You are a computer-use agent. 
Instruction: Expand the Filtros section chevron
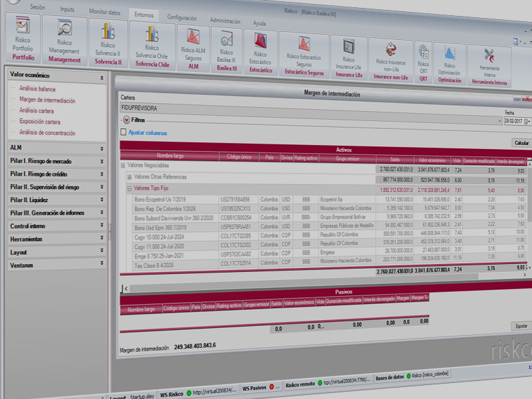[126, 120]
